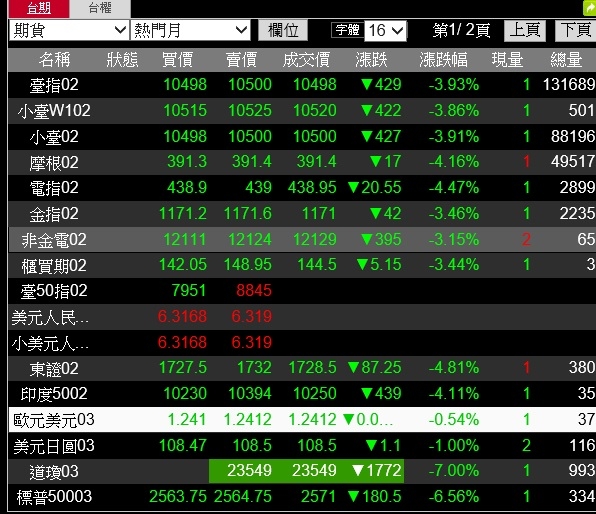This screenshot has width=596, height=514.
Task: Click 美元人民… bid price 6.3168
Action: pos(182,316)
